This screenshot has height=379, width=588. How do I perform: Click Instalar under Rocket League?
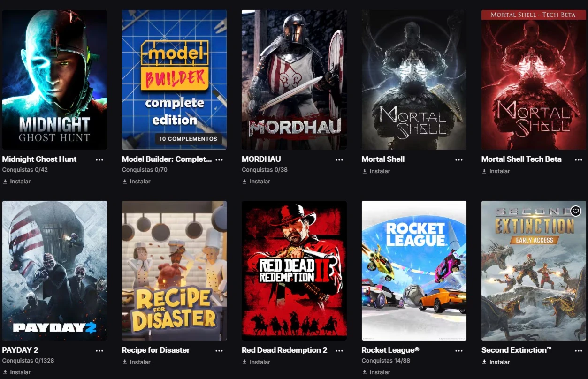click(x=376, y=372)
